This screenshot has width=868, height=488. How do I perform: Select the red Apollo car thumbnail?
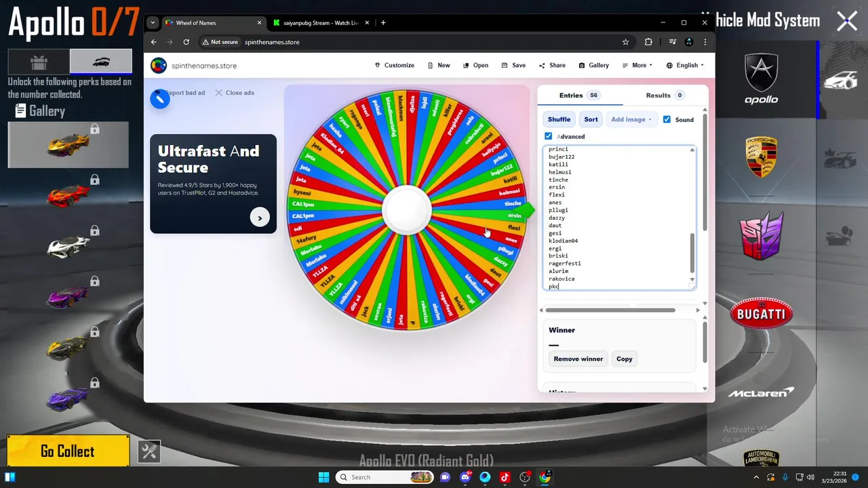tap(68, 196)
